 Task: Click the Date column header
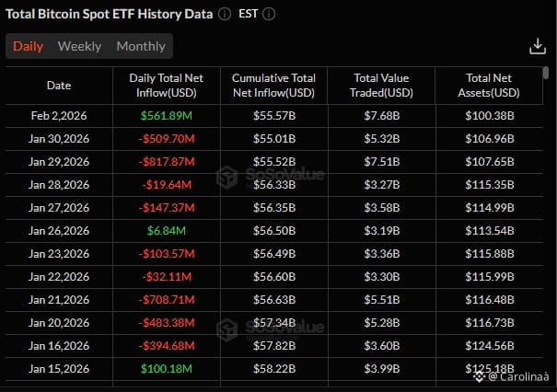point(59,86)
